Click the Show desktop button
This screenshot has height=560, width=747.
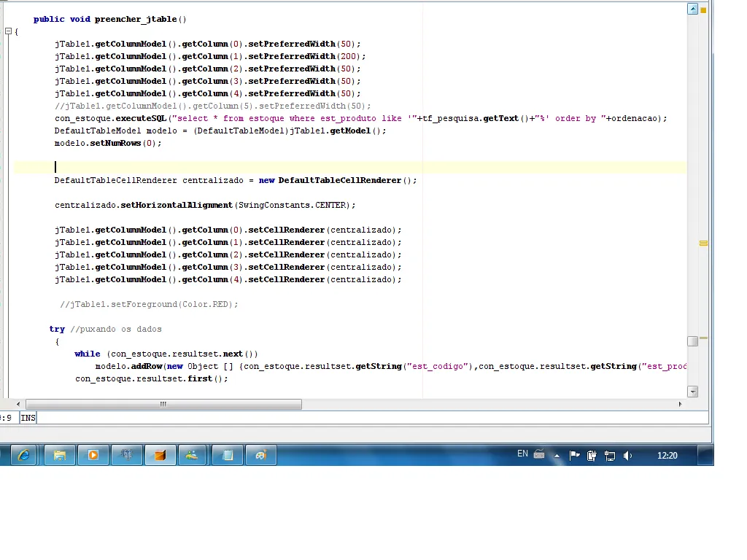coord(705,455)
